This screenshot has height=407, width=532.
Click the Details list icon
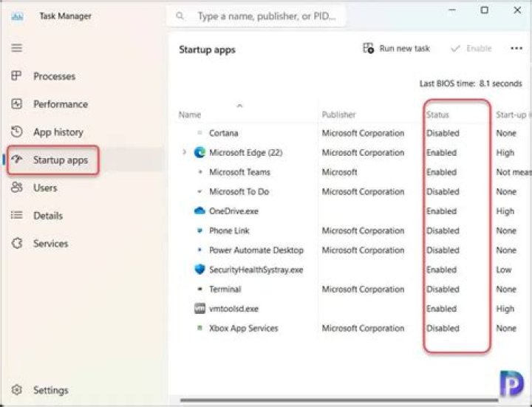click(x=16, y=215)
